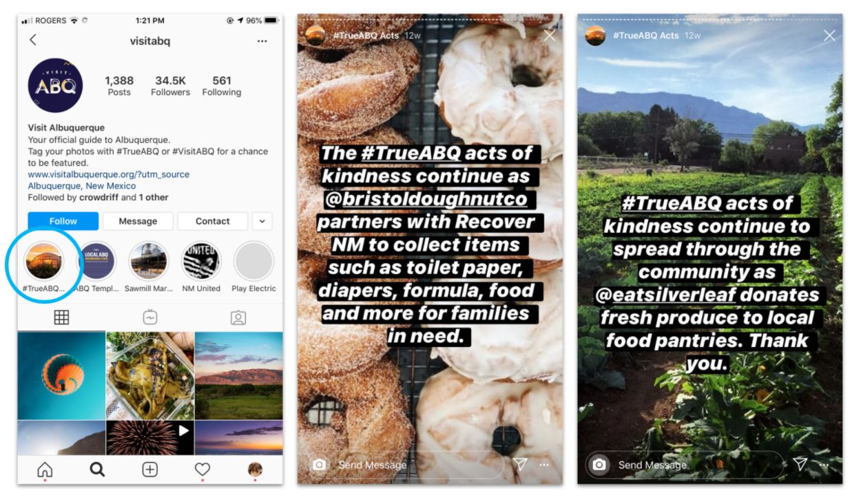Select the grid posts tab
861x504 pixels.
[x=61, y=317]
